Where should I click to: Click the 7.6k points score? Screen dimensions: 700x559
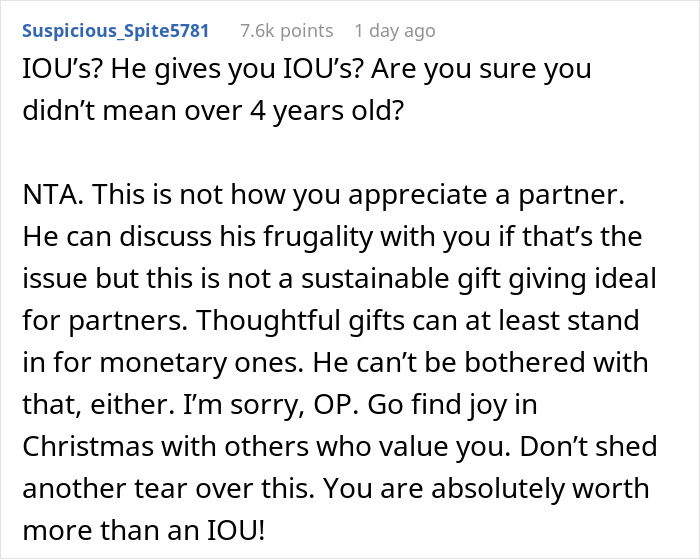[287, 31]
